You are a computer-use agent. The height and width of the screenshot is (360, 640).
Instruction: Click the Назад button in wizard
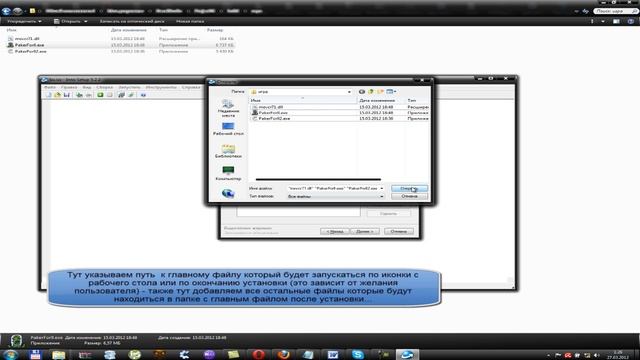pyautogui.click(x=334, y=231)
